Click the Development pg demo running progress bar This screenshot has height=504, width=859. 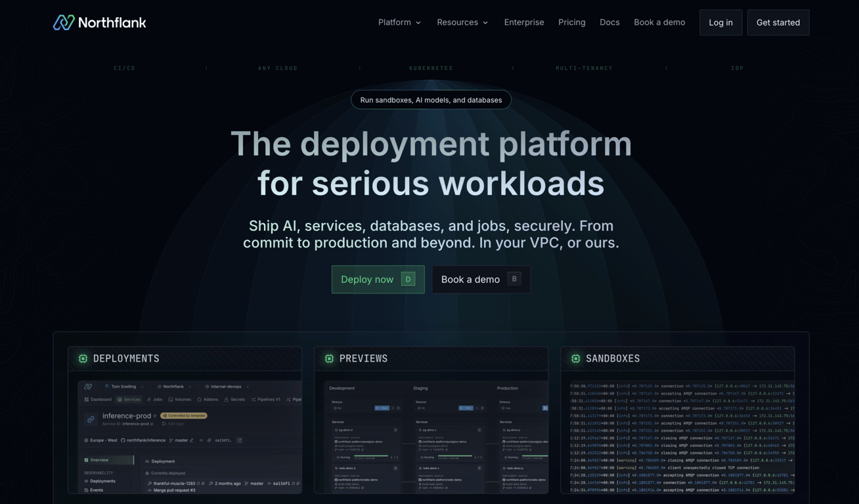370,457
